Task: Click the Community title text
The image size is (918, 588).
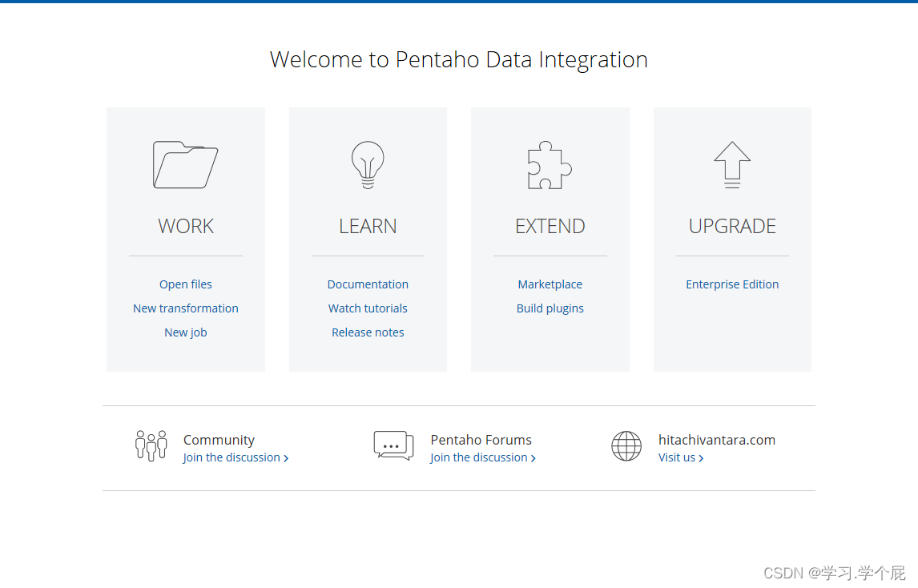Action: (219, 440)
